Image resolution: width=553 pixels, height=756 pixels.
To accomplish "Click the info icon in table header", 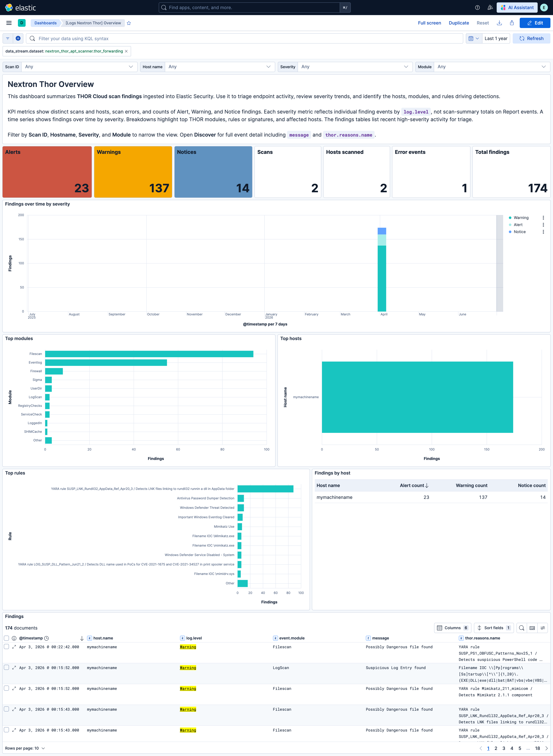I will pos(14,638).
